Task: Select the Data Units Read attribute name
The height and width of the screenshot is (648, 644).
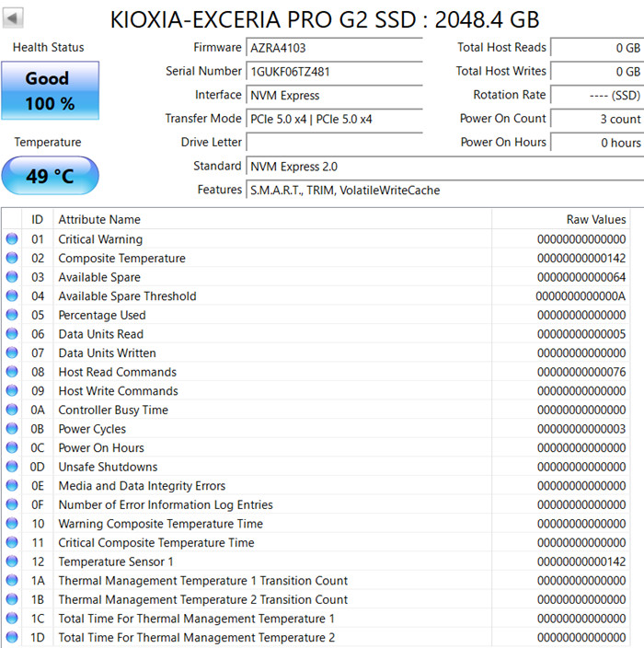Action: [x=101, y=334]
